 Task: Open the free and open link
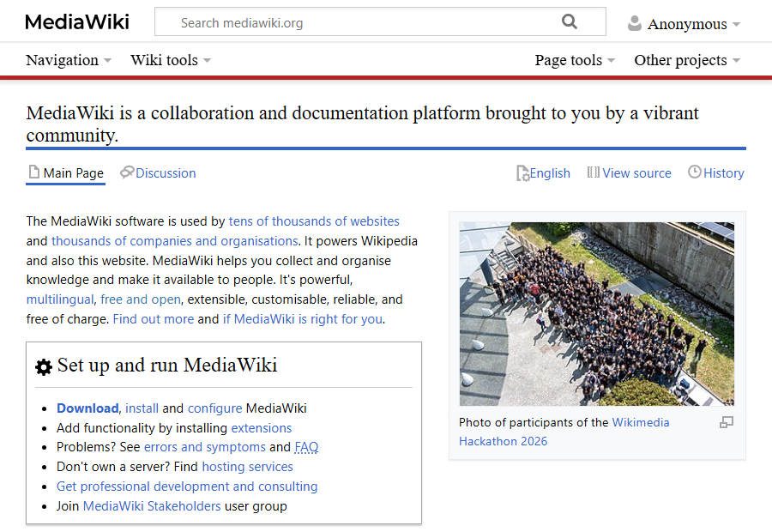point(141,299)
